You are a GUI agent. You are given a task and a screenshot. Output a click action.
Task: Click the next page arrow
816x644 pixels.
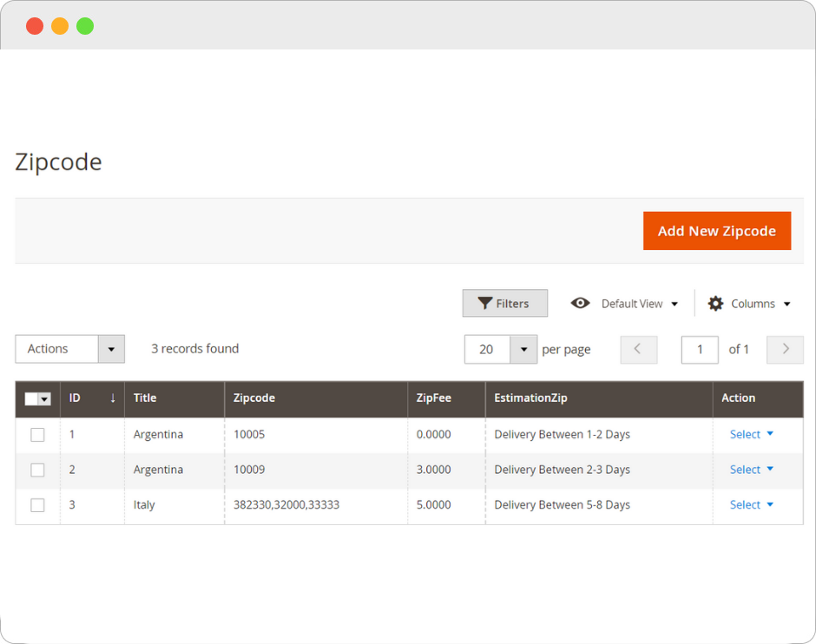[785, 349]
